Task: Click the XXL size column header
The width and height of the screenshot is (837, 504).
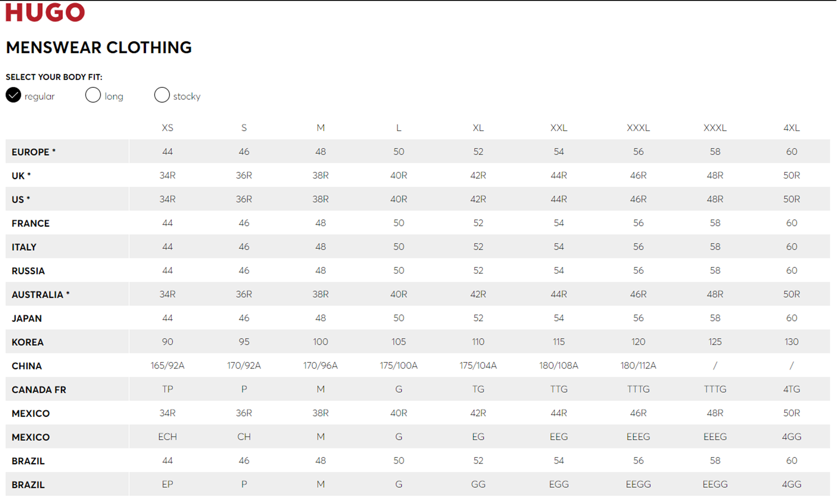Action: pyautogui.click(x=559, y=128)
